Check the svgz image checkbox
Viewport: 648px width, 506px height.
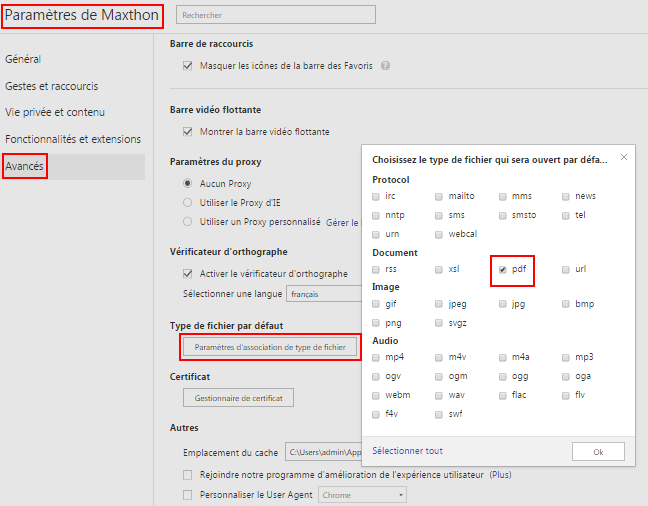tap(439, 322)
